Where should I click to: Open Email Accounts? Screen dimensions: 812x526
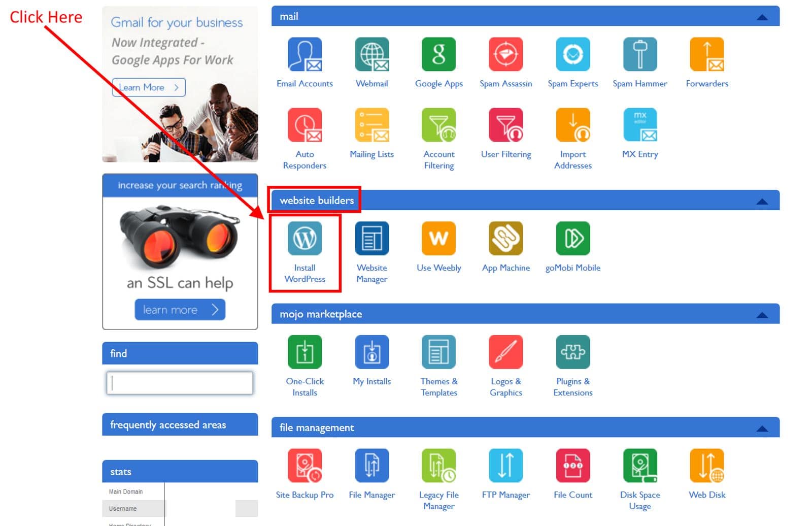304,55
